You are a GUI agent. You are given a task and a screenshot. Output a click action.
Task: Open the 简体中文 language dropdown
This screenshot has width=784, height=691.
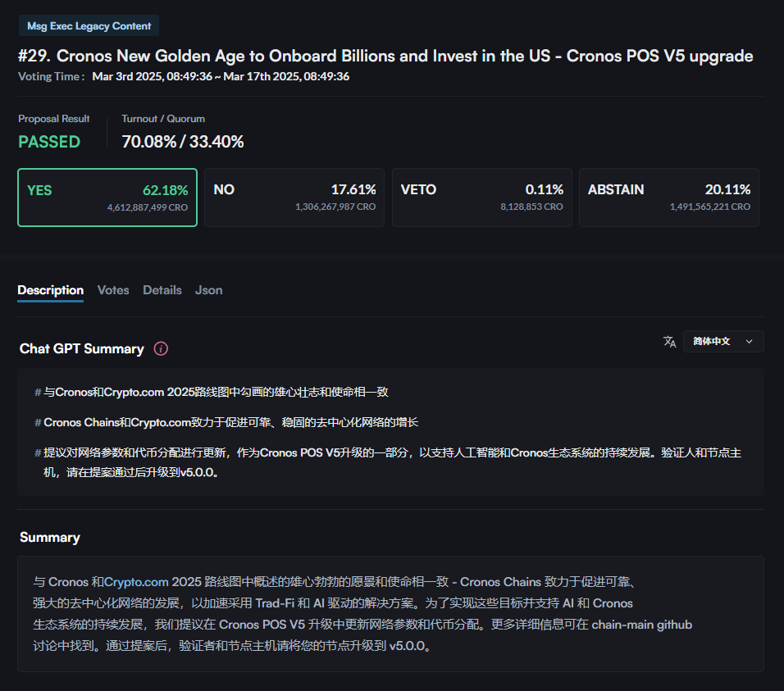[x=722, y=342]
